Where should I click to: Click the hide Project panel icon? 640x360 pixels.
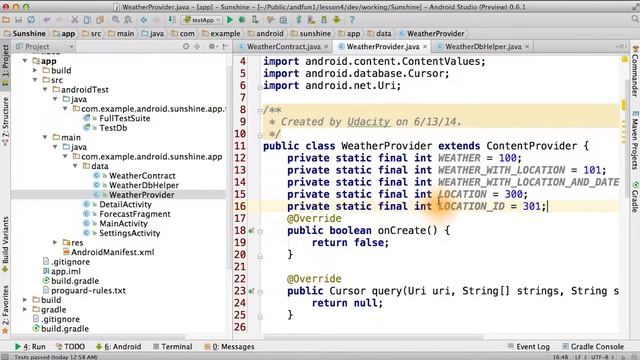pos(225,47)
